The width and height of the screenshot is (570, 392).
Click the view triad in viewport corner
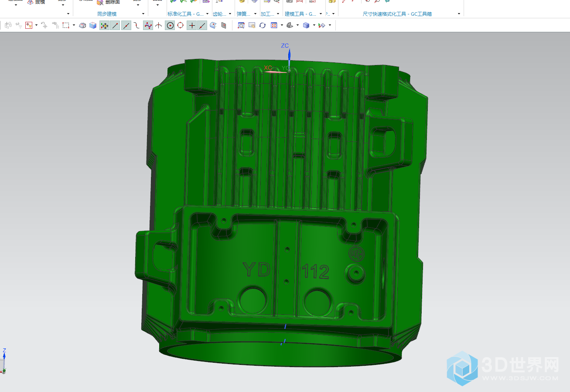click(4, 361)
